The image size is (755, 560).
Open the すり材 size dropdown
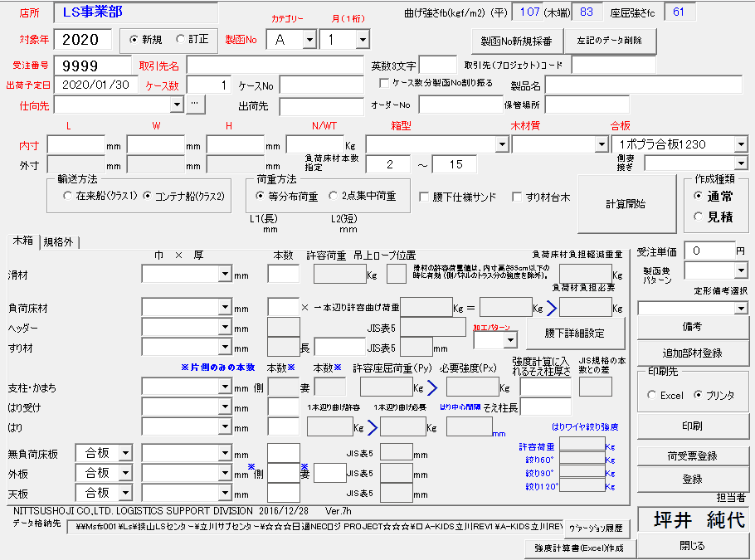click(225, 347)
